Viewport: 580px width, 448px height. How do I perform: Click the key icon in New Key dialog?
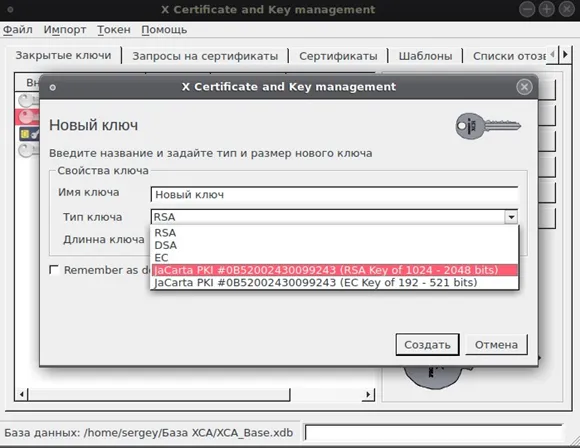coord(488,126)
